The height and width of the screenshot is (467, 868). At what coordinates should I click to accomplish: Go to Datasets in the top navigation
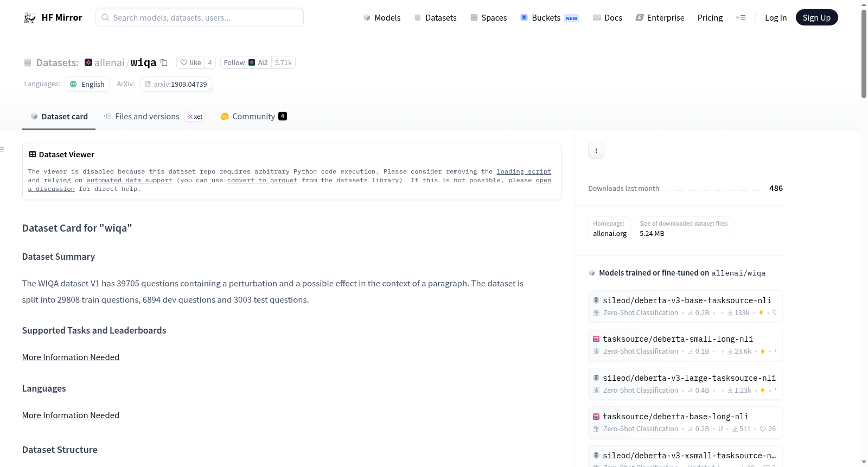point(435,17)
